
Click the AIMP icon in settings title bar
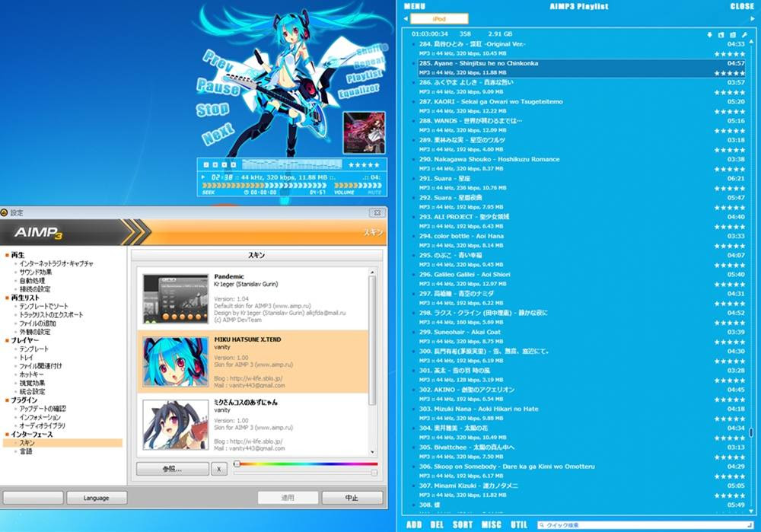pos(5,212)
